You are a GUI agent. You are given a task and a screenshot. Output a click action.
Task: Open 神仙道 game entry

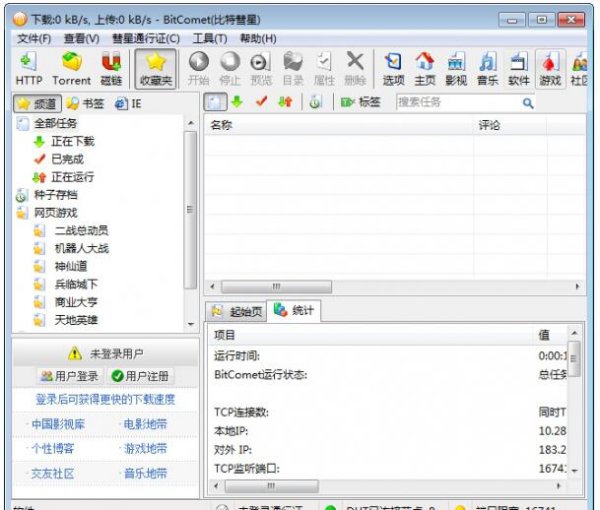[x=71, y=266]
